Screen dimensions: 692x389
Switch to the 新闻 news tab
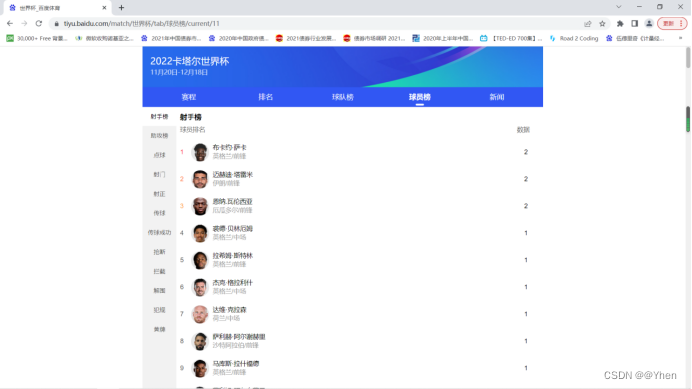click(x=497, y=97)
